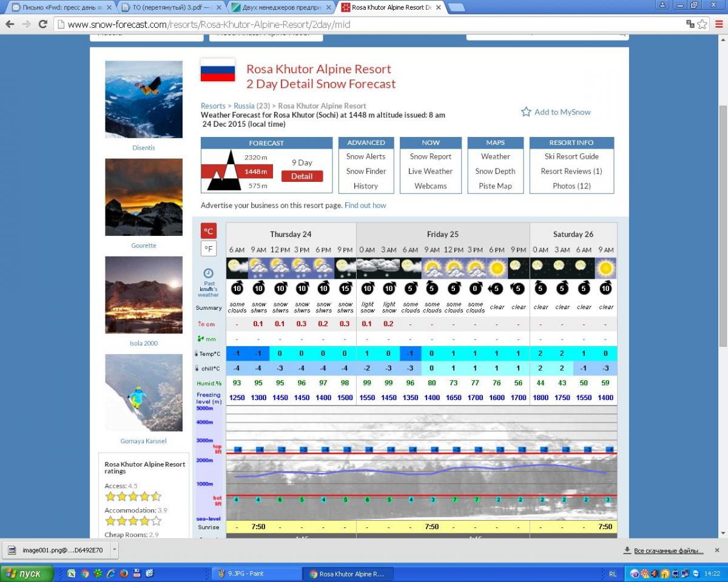Open the Isola 2000 resort thumbnail

pyautogui.click(x=144, y=295)
